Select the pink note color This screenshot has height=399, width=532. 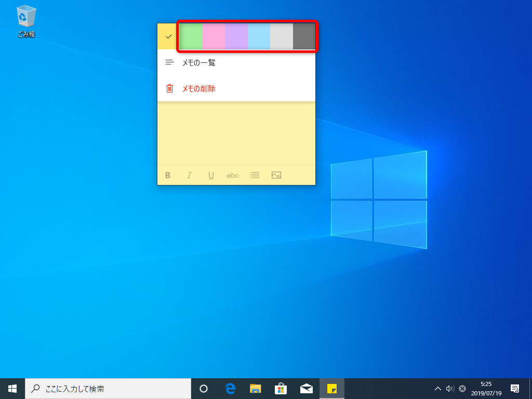click(213, 36)
